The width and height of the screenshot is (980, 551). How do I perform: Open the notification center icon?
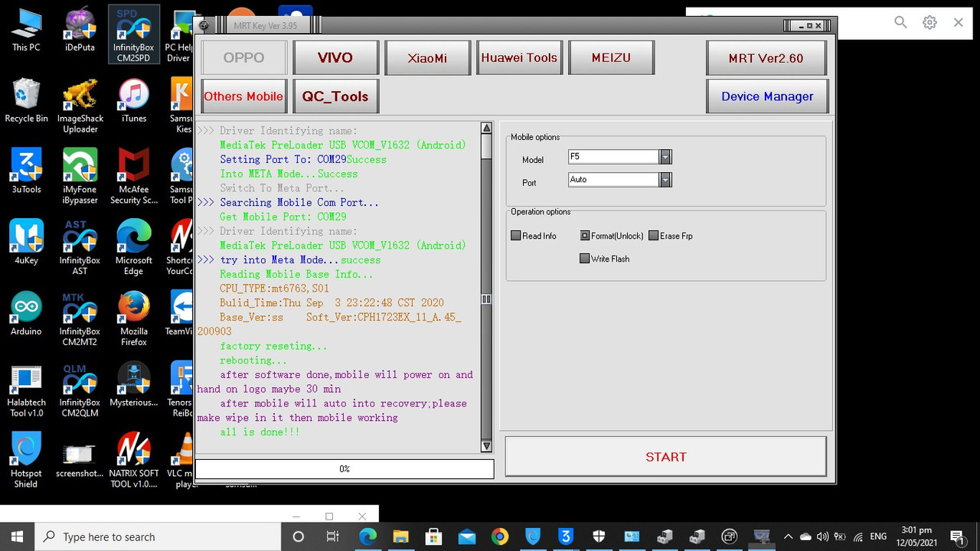click(x=957, y=536)
